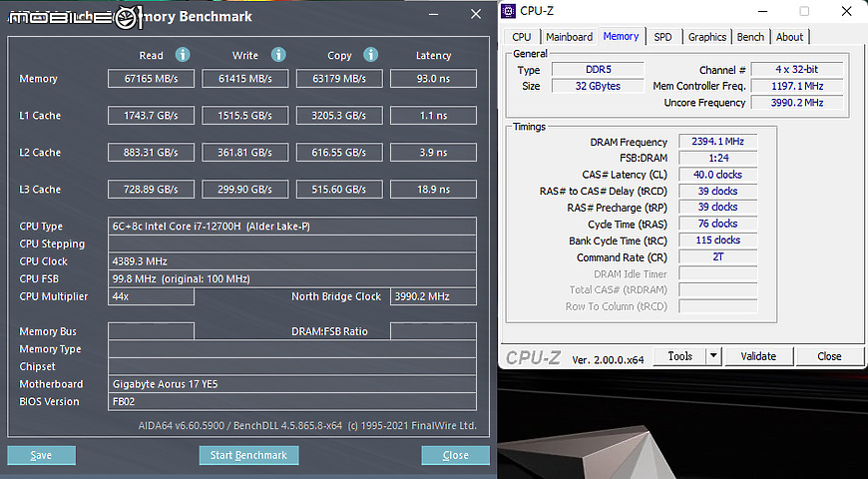Click the empty Chipset field

pyautogui.click(x=292, y=366)
